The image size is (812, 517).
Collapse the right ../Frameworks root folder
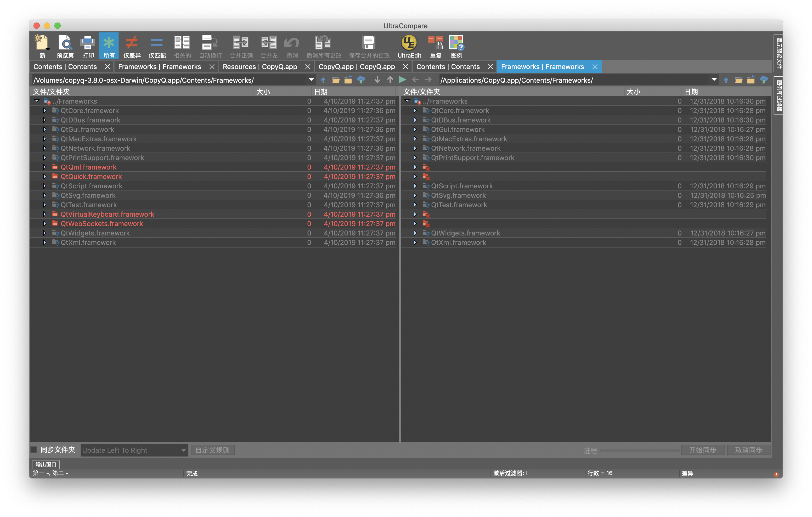coord(407,101)
